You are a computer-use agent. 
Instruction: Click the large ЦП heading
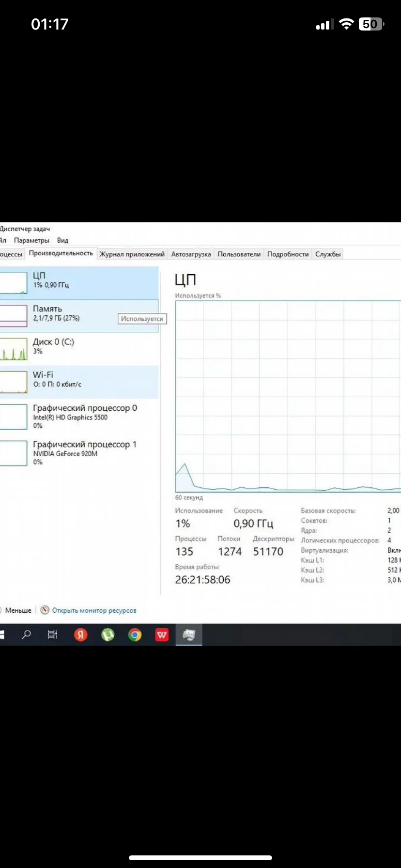[x=185, y=280]
